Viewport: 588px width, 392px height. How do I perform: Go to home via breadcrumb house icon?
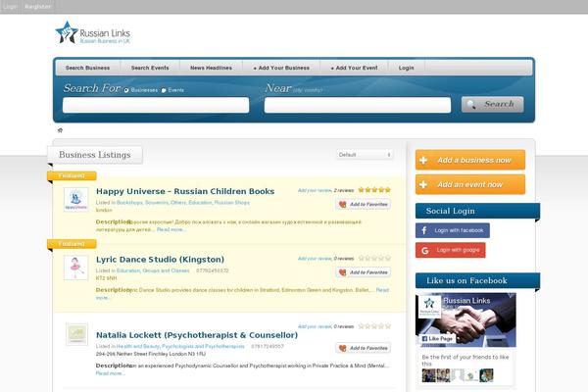coord(60,130)
